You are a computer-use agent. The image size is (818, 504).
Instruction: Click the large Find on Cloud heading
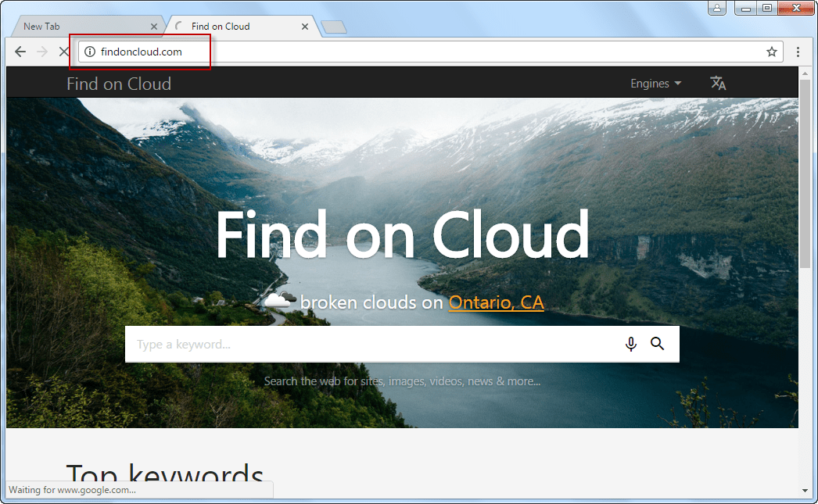pyautogui.click(x=402, y=235)
